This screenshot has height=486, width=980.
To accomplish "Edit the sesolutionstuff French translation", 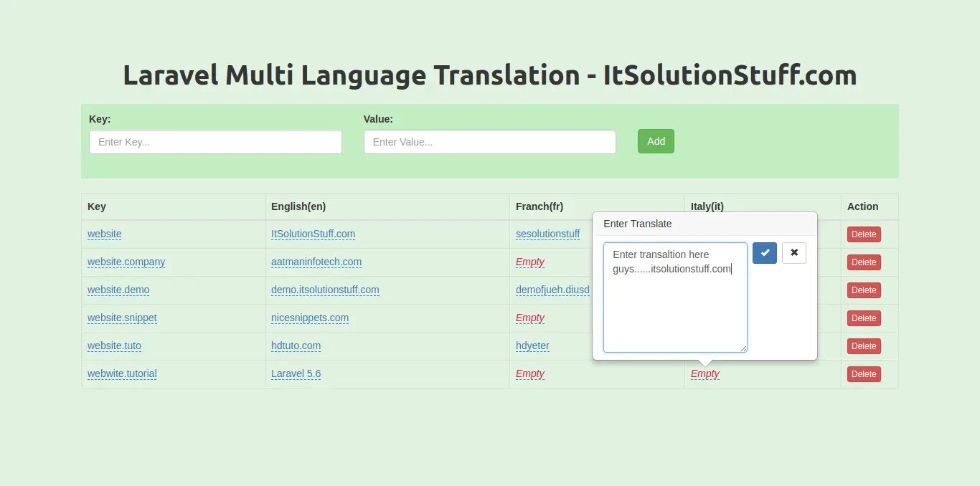I will coord(547,234).
